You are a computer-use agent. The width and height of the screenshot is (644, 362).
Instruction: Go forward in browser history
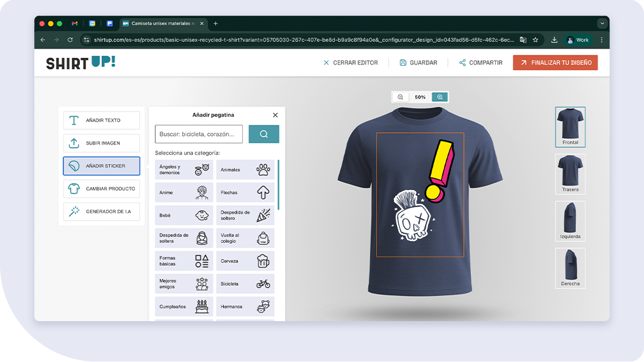pos(56,40)
